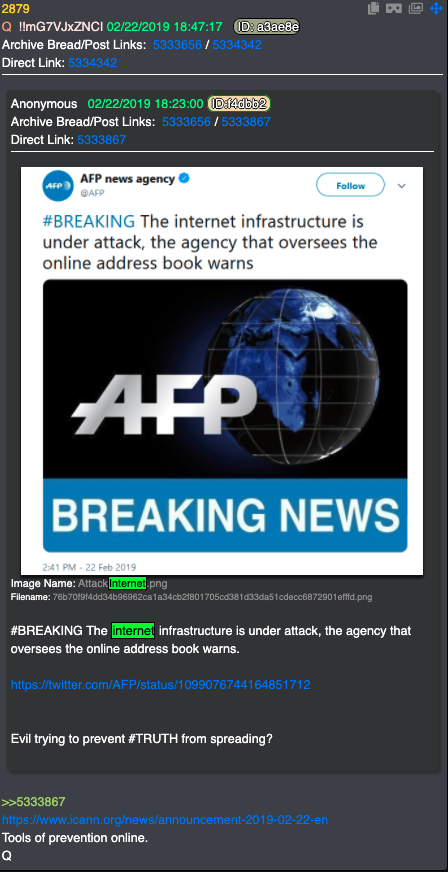Click the VR goggles icon

pos(394,8)
